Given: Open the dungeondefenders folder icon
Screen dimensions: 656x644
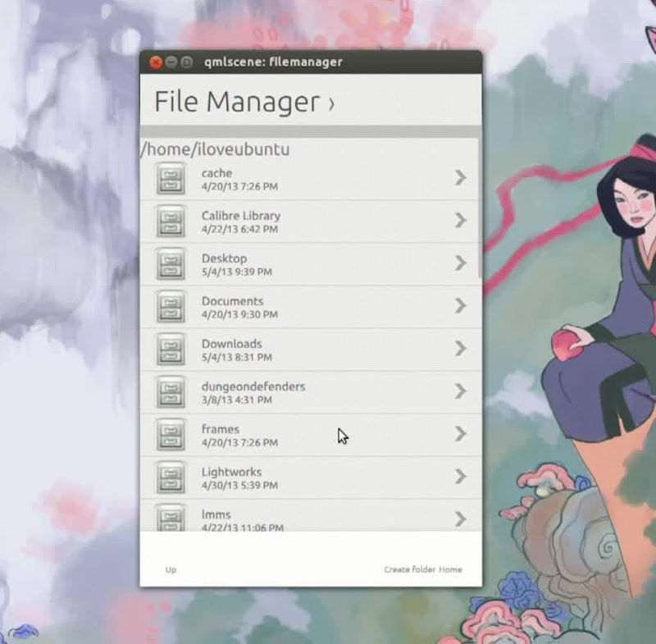Looking at the screenshot, I should click(x=171, y=392).
